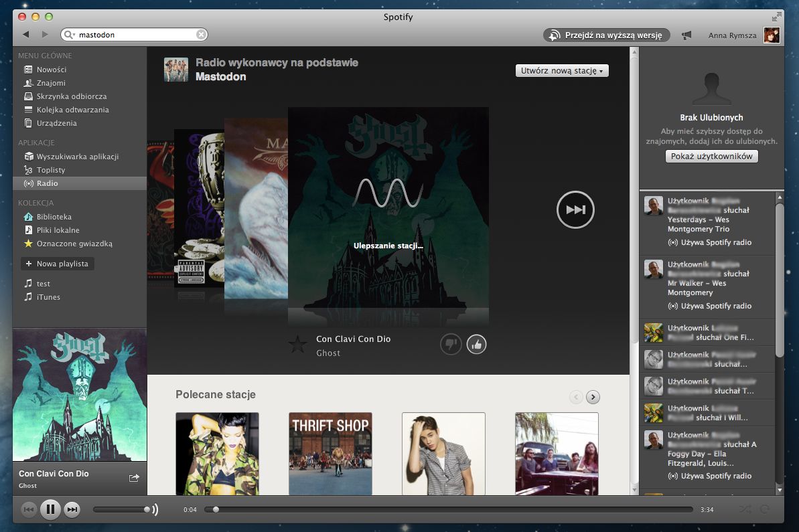This screenshot has width=799, height=532.
Task: Open the plaid-shirt boy station thumbnail
Action: tap(443, 454)
